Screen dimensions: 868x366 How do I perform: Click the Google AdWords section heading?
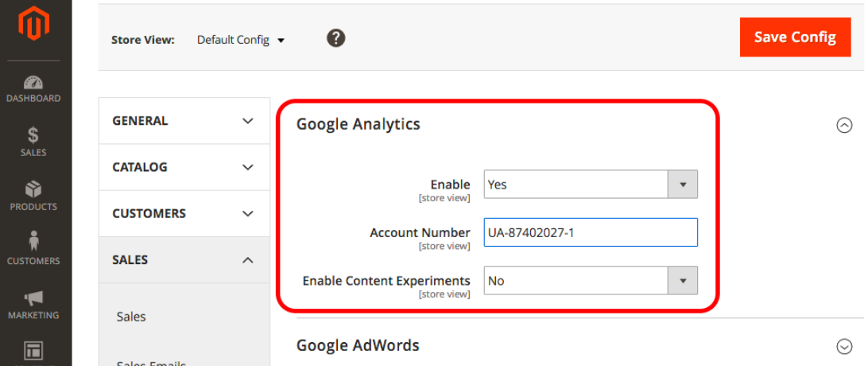coord(358,345)
